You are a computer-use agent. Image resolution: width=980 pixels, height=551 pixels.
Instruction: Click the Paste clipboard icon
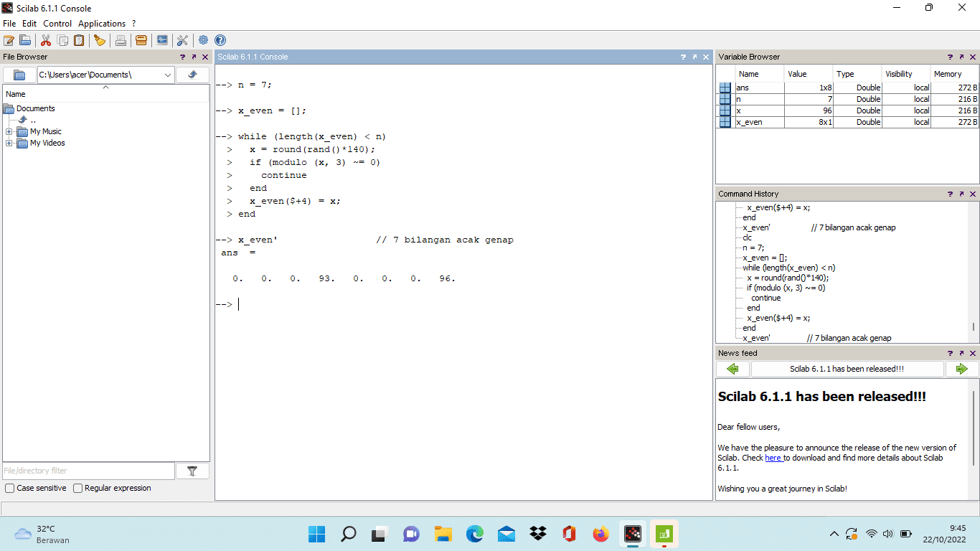click(x=79, y=40)
